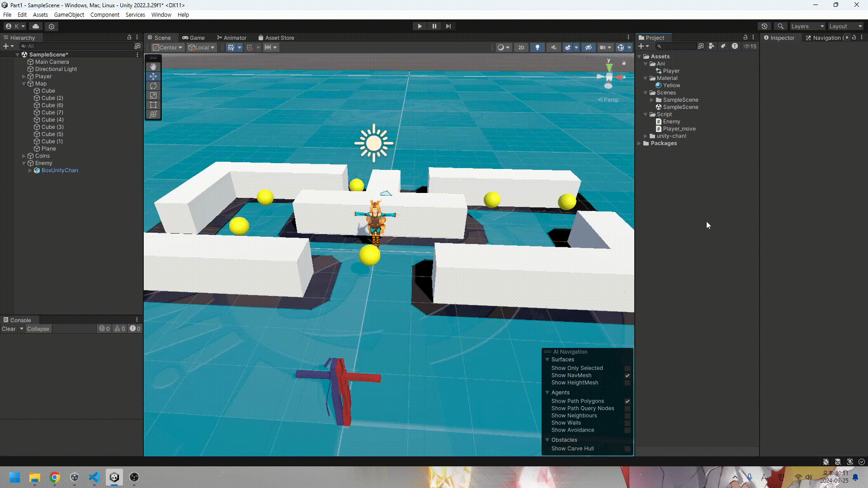Enable Show Only Selected checkbox

point(627,368)
